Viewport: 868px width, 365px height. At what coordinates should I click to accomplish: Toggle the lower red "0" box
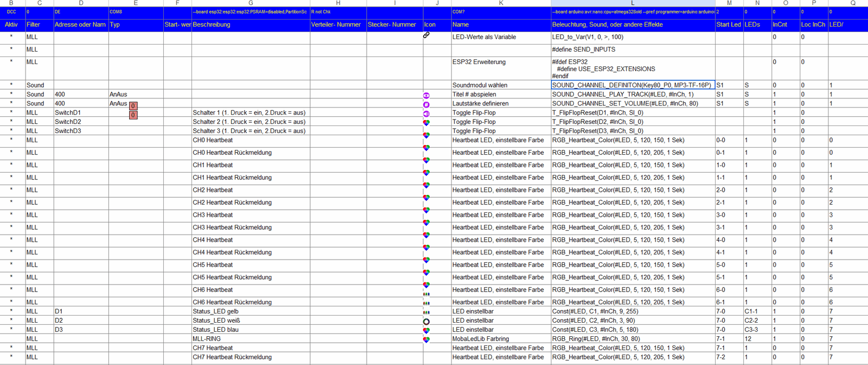tap(133, 115)
